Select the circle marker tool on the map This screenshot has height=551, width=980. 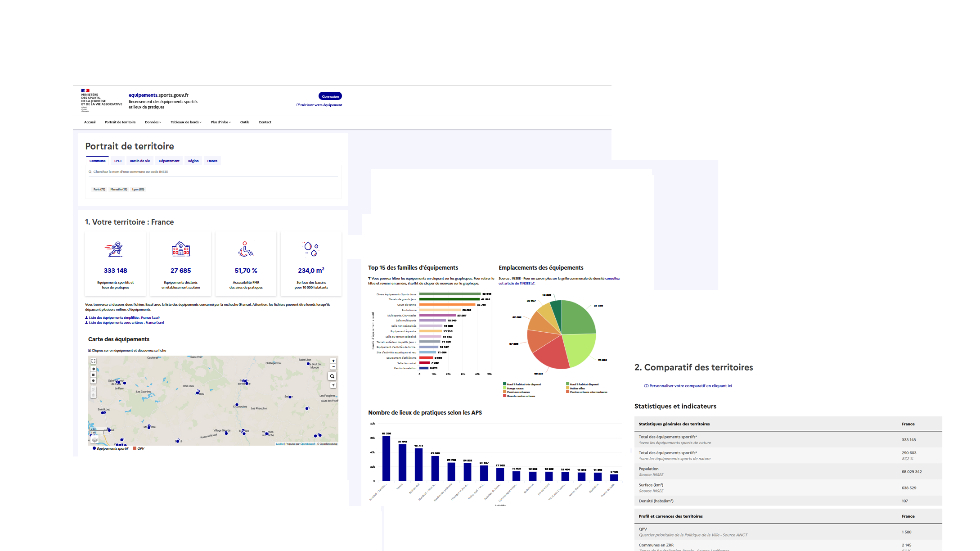point(94,380)
